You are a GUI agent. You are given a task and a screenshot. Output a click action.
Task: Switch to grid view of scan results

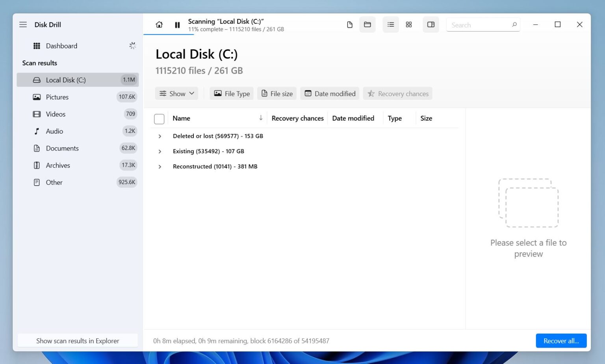click(408, 24)
